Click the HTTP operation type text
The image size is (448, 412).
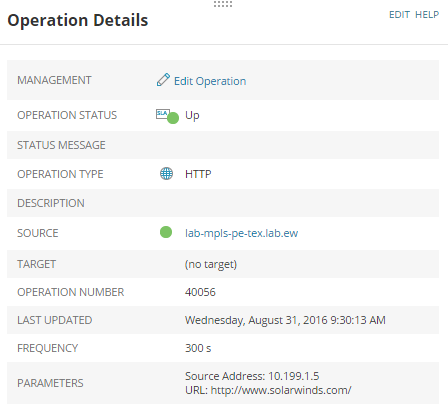coord(198,174)
